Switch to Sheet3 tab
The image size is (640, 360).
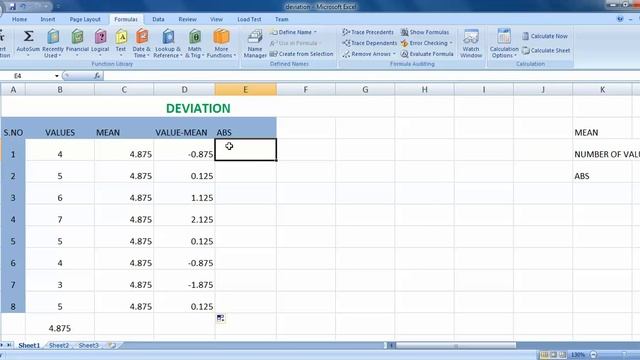pyautogui.click(x=89, y=345)
